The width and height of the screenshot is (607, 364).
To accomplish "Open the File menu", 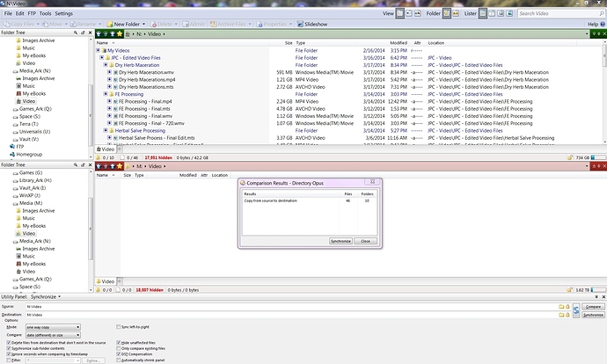I will point(8,13).
